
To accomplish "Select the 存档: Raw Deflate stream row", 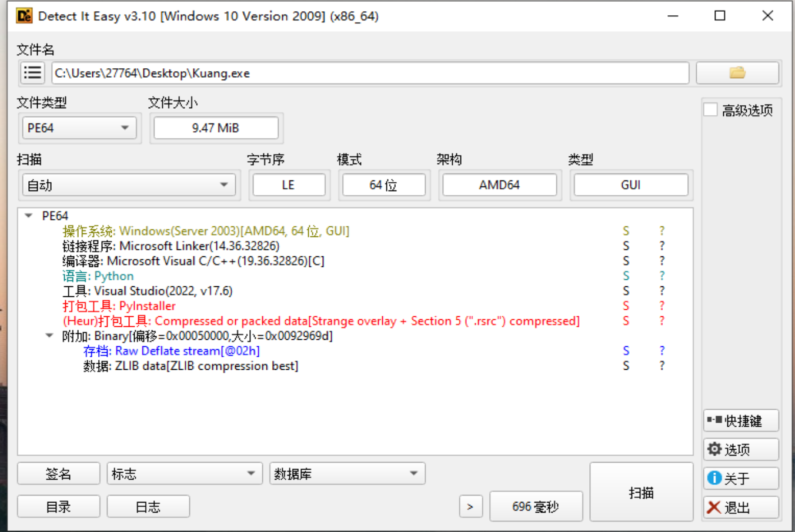I will click(172, 351).
